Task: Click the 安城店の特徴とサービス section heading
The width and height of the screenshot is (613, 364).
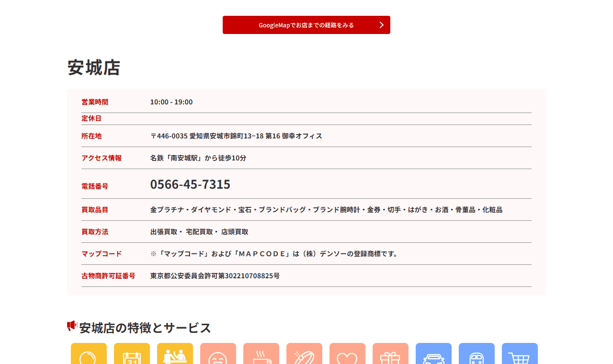Action: click(x=145, y=328)
